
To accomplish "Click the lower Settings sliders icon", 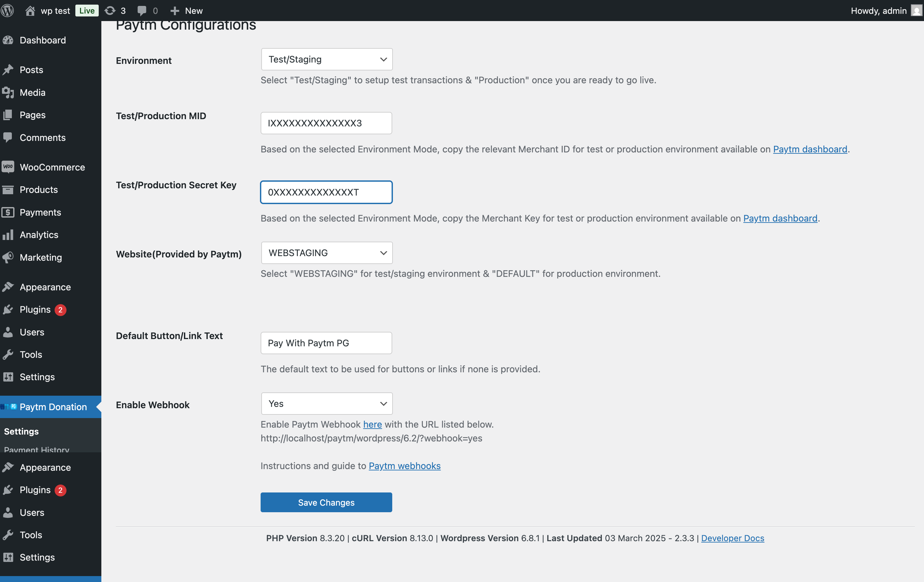I will tap(8, 557).
